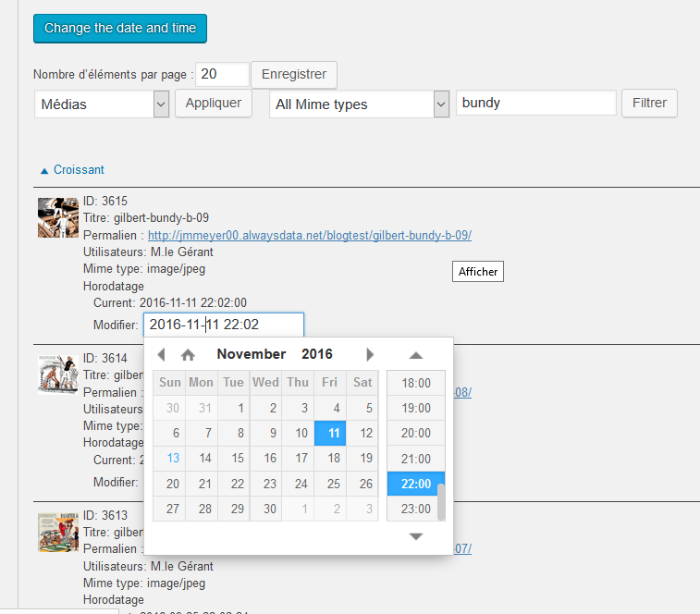Select 23:00 in the time list

click(x=415, y=509)
